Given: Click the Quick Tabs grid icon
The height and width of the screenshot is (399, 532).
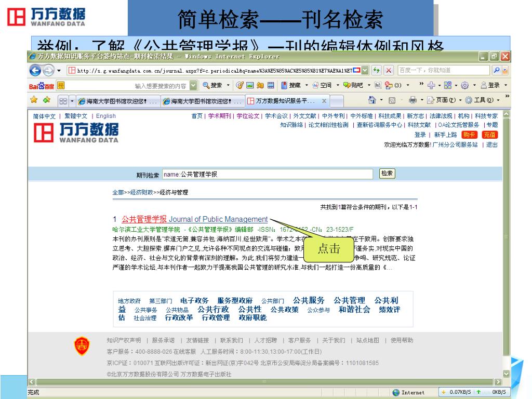Looking at the screenshot, I should point(63,101).
